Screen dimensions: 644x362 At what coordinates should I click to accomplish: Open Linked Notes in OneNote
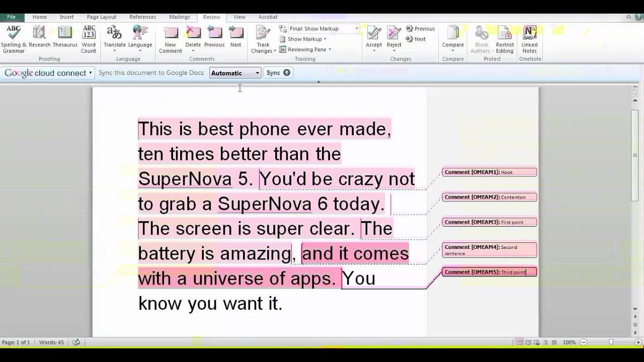point(529,40)
